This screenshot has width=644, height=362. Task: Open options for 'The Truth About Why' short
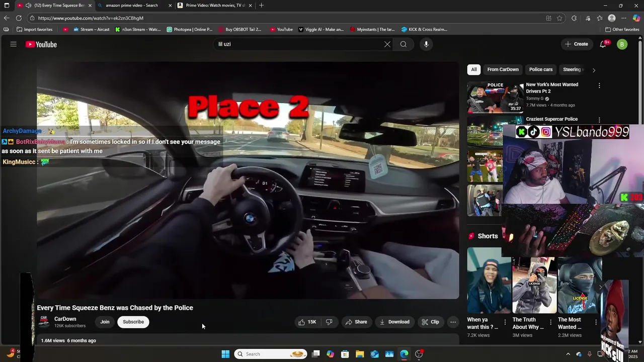(550, 322)
